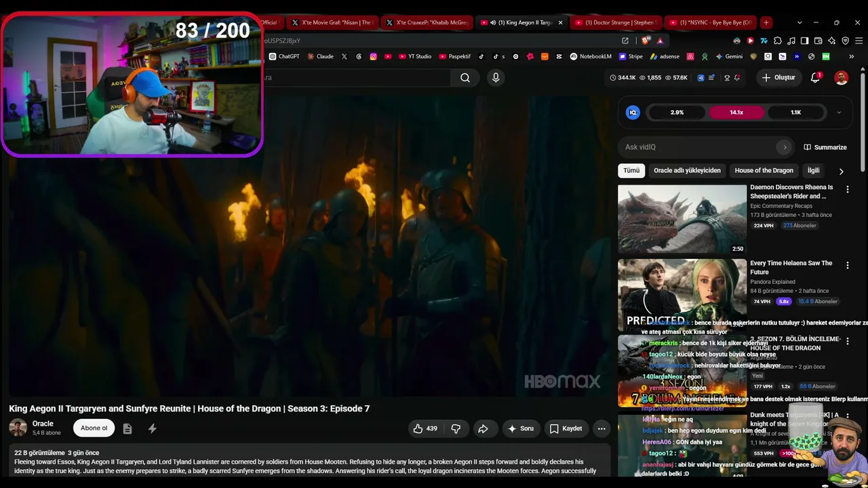Click the vidIQ logo in the stats panel
Viewport: 868px width, 488px height.
(x=633, y=113)
